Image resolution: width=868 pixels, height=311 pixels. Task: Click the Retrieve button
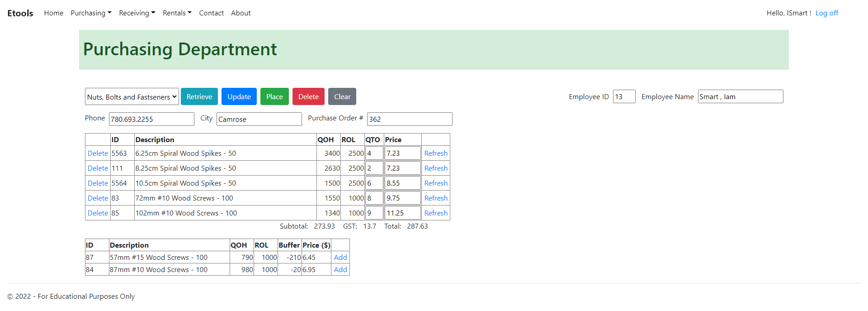pyautogui.click(x=199, y=97)
